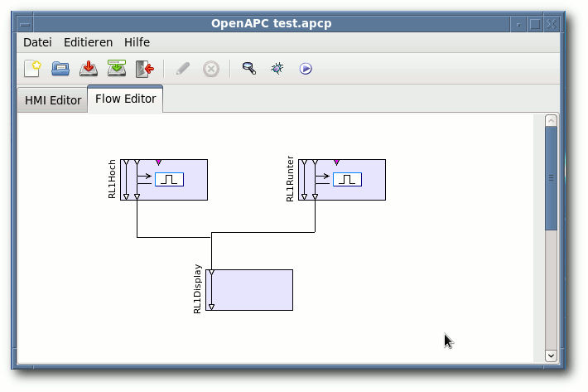Minimize the OpenAPC window
The width and height of the screenshot is (588, 392).
[518, 25]
